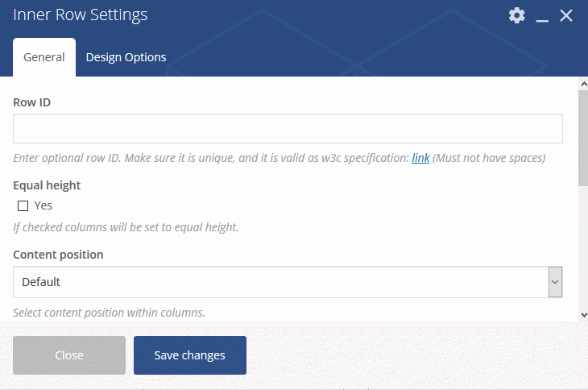Focus the Row ID text field
588x390 pixels.
click(x=288, y=129)
